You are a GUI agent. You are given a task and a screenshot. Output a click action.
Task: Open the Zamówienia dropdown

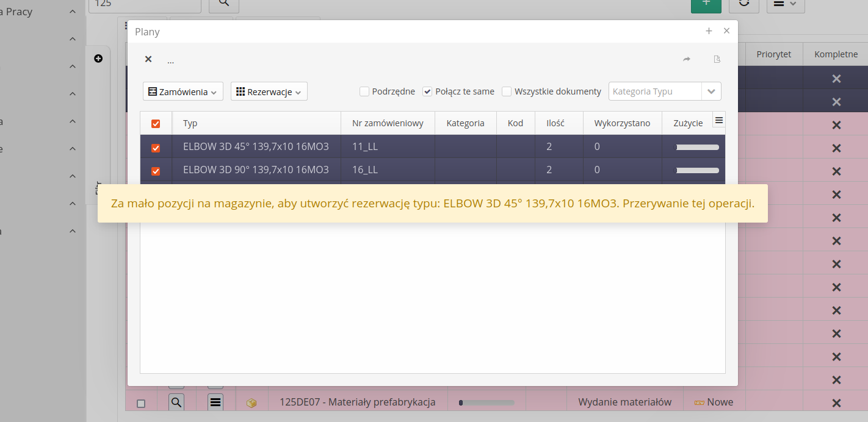click(x=183, y=92)
